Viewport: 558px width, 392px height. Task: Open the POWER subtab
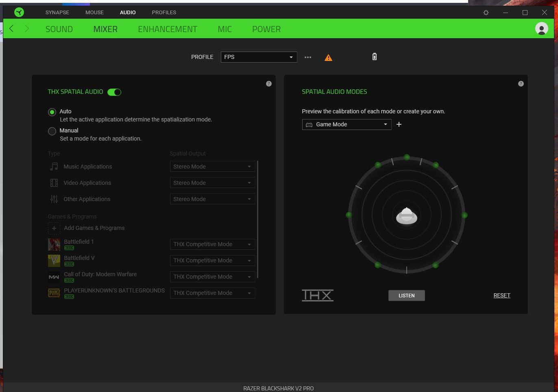[x=266, y=29]
